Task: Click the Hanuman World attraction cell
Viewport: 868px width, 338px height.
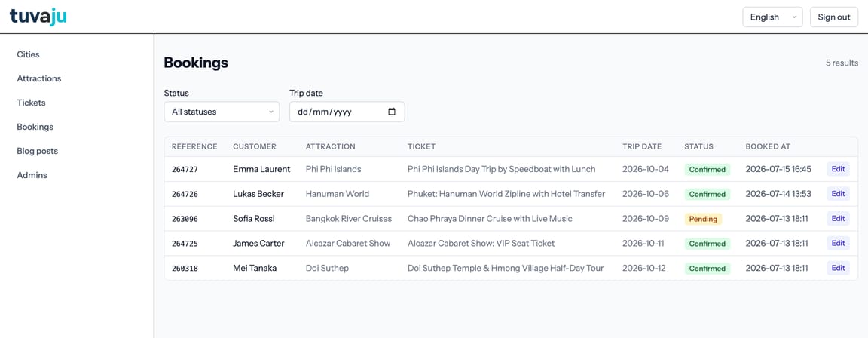Action: tap(337, 194)
